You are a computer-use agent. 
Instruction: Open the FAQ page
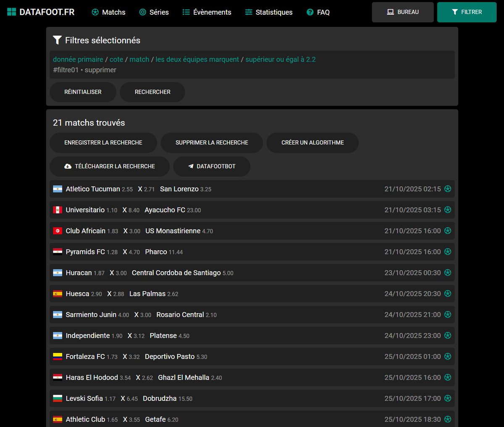(318, 12)
